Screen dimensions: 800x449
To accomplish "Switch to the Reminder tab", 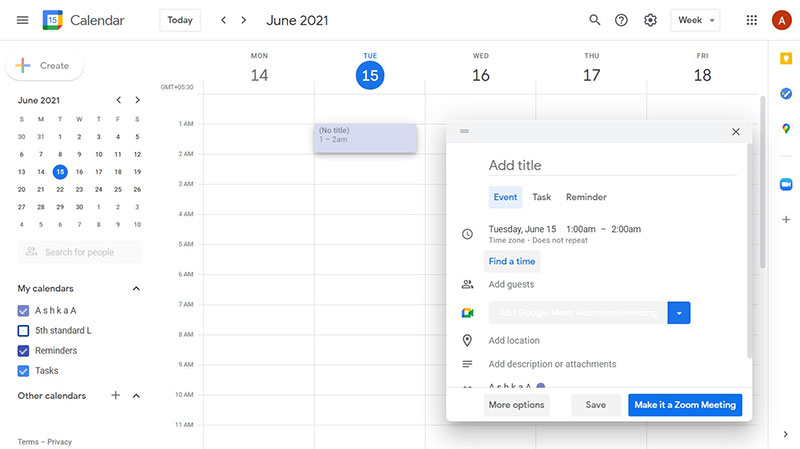I will (x=586, y=197).
